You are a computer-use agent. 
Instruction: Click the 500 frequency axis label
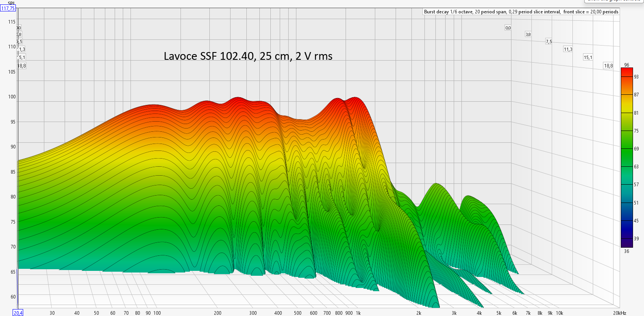[x=298, y=313]
